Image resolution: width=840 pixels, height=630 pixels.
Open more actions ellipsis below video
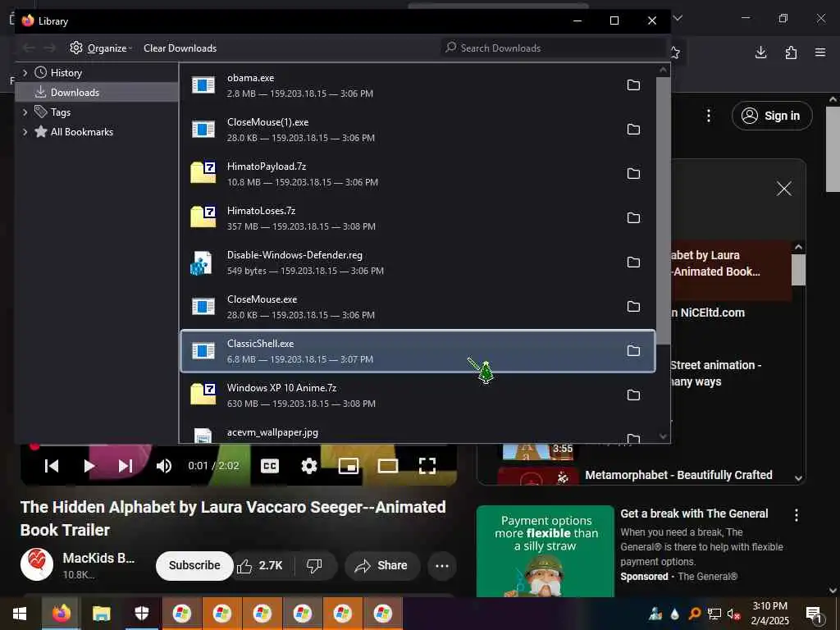(x=442, y=566)
